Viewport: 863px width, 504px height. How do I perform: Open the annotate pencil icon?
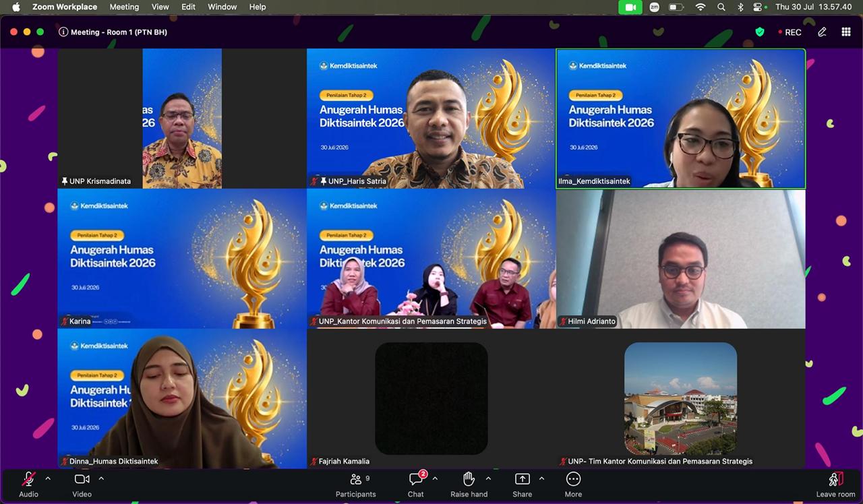[822, 32]
